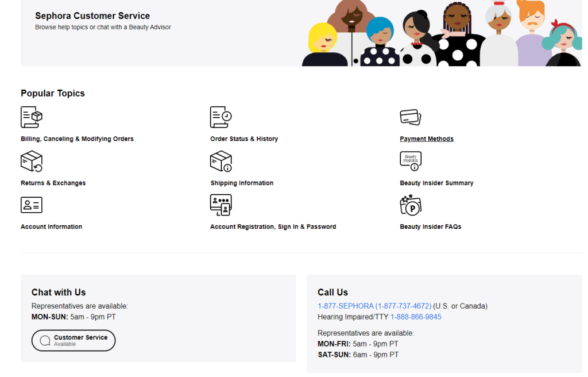Open the Returns & Exchanges box icon
The width and height of the screenshot is (588, 377).
click(32, 161)
